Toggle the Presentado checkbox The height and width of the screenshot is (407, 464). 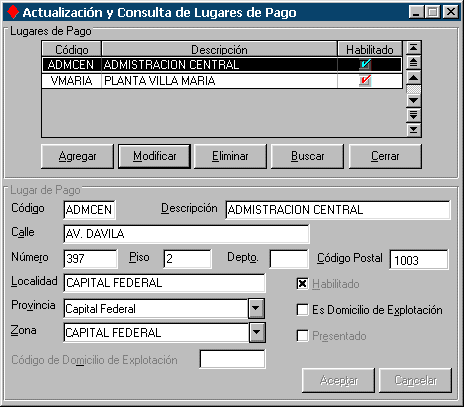tap(302, 336)
